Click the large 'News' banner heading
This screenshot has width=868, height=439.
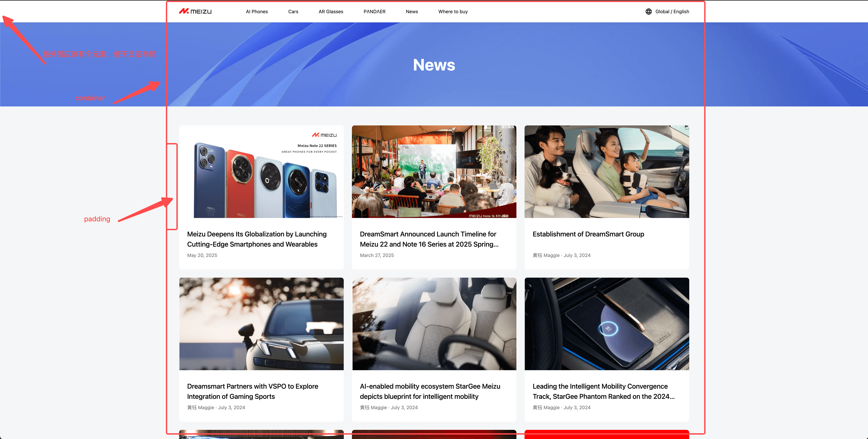tap(434, 65)
